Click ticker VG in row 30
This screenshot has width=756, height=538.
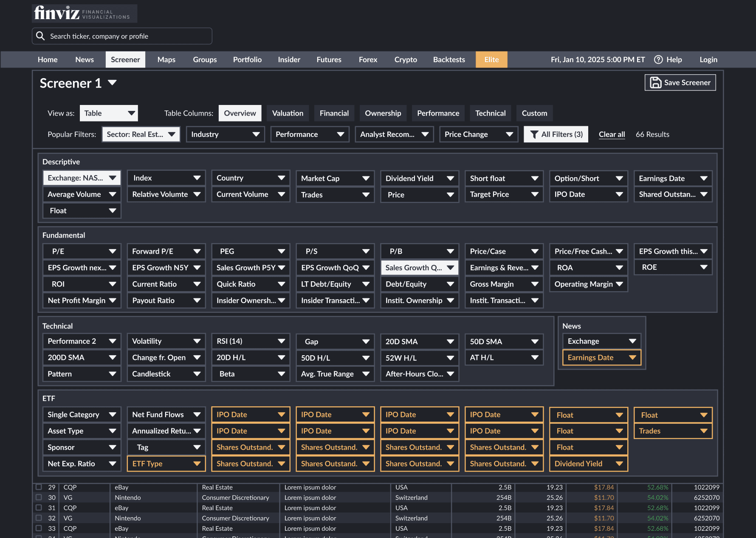tap(68, 497)
